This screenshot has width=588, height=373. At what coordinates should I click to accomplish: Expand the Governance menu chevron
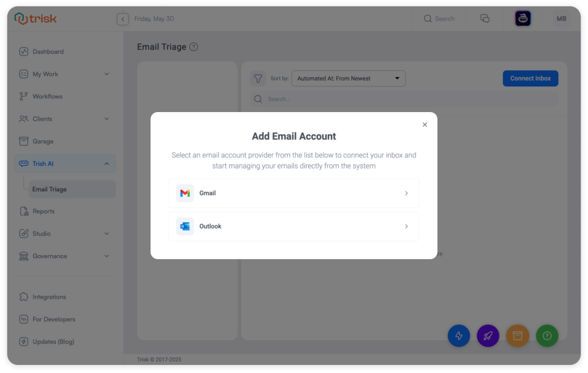[x=106, y=256]
